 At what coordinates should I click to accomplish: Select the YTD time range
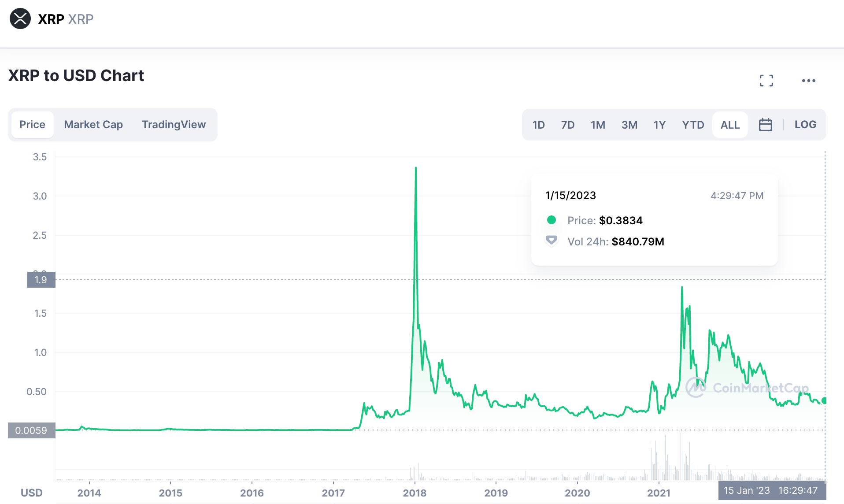pos(693,125)
